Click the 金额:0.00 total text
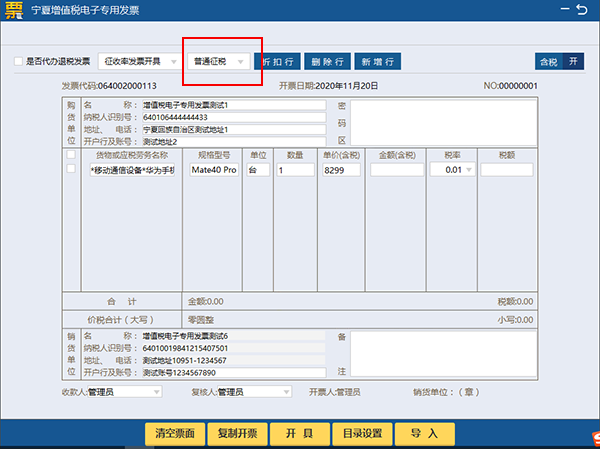 pyautogui.click(x=205, y=302)
